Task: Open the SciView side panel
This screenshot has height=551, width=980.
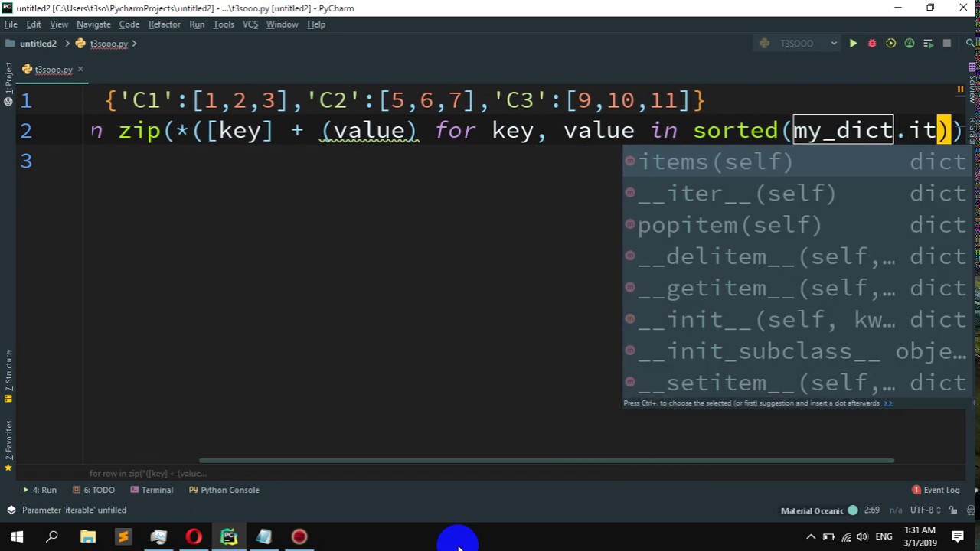Action: tap(972, 84)
